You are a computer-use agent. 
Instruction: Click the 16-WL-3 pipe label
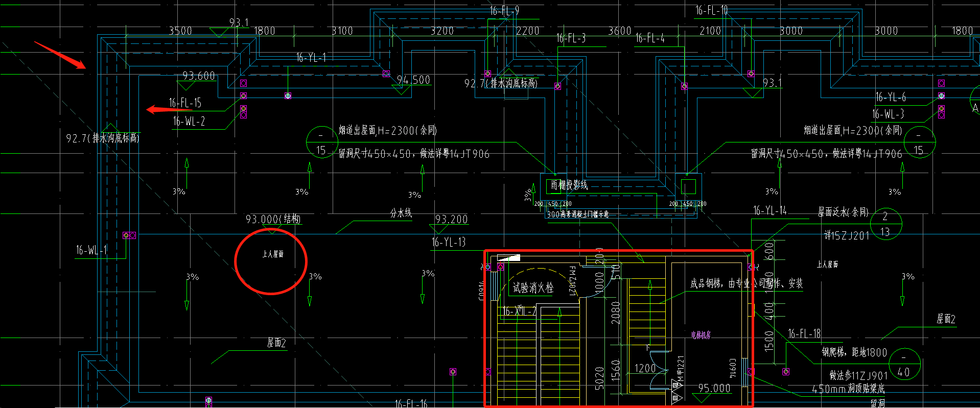tap(888, 114)
